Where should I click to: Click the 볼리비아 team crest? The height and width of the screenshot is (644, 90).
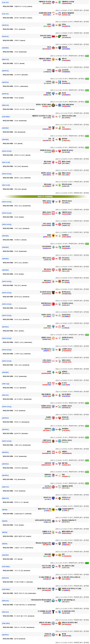coord(60,139)
